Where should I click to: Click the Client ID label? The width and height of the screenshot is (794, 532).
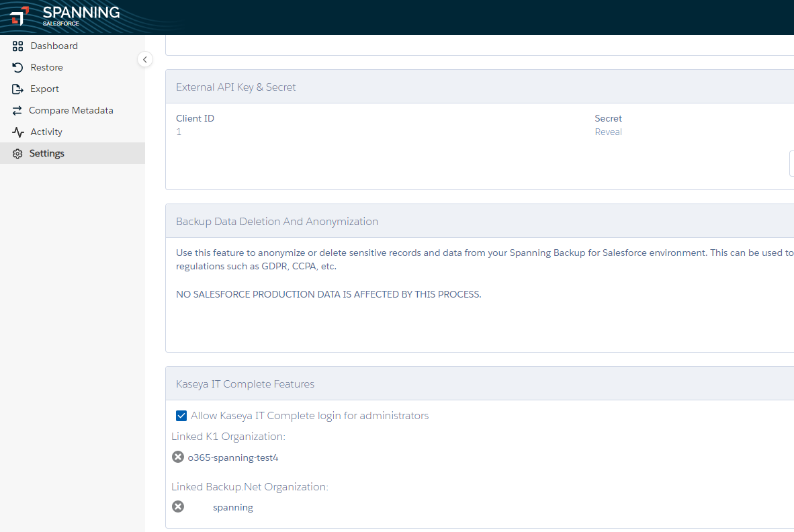click(195, 118)
